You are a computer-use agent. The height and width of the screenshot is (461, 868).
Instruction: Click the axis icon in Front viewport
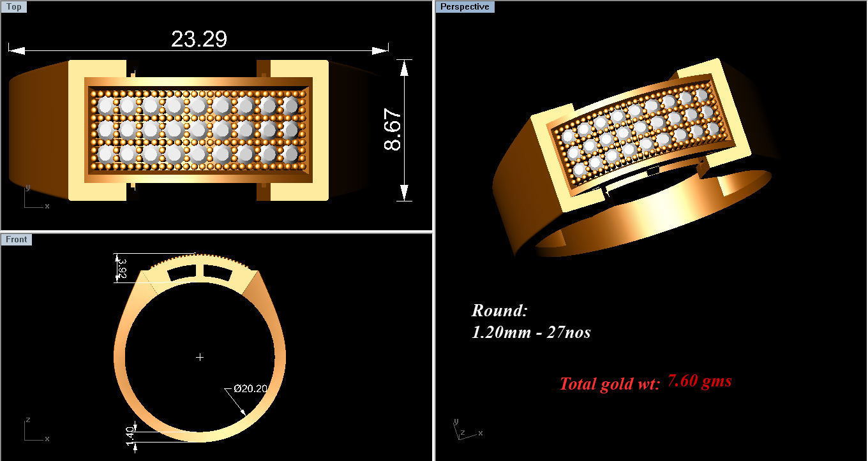pos(36,429)
